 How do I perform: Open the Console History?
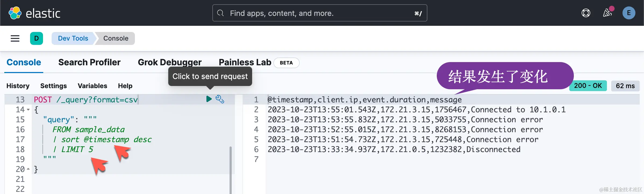tap(18, 86)
